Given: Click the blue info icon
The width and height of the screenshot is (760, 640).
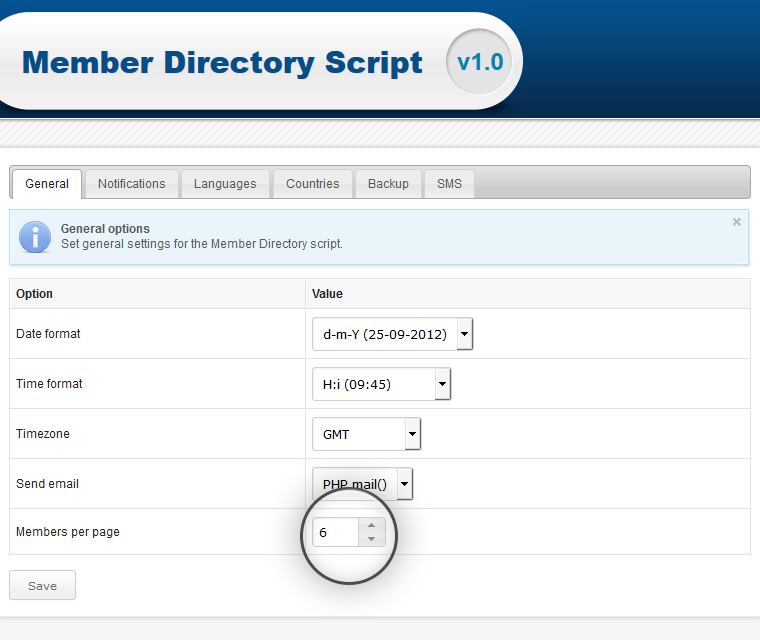Looking at the screenshot, I should pyautogui.click(x=35, y=237).
